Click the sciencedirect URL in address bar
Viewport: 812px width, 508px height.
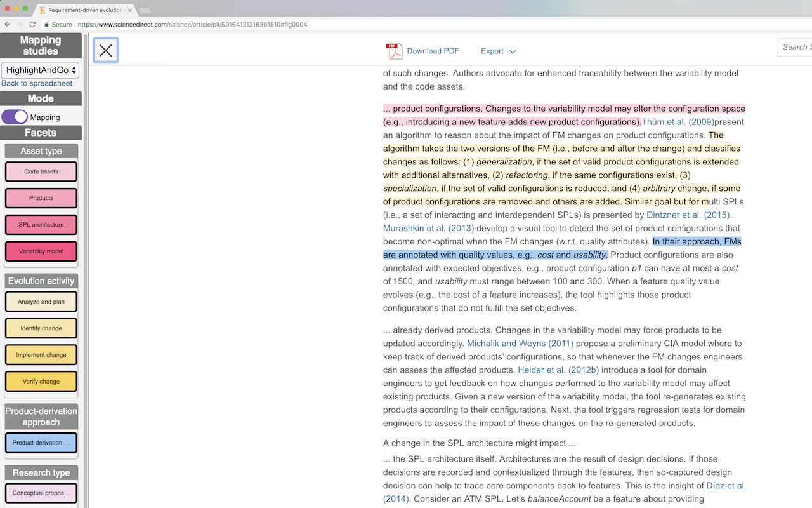pyautogui.click(x=192, y=25)
